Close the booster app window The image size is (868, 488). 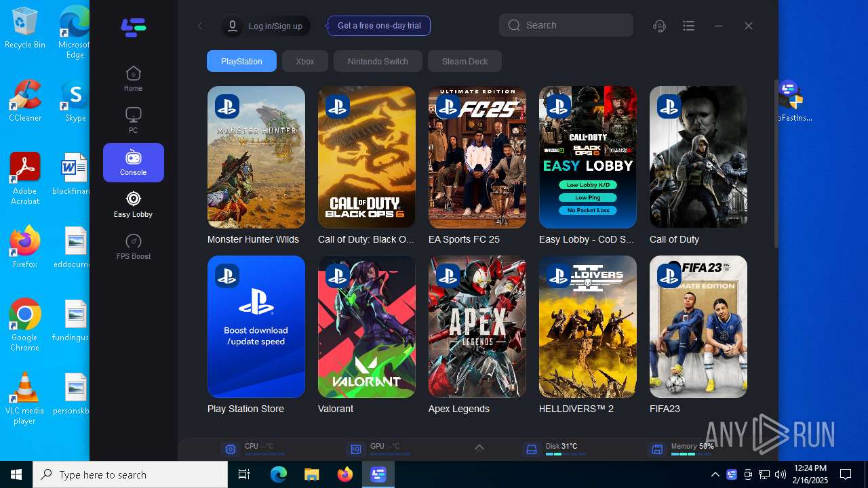(749, 26)
